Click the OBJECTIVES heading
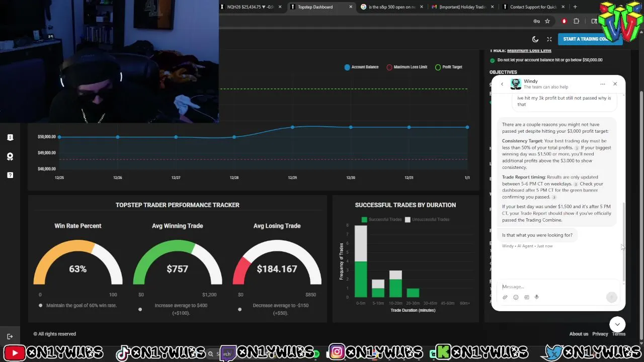Screen dimensions: 644x362 pyautogui.click(x=503, y=72)
